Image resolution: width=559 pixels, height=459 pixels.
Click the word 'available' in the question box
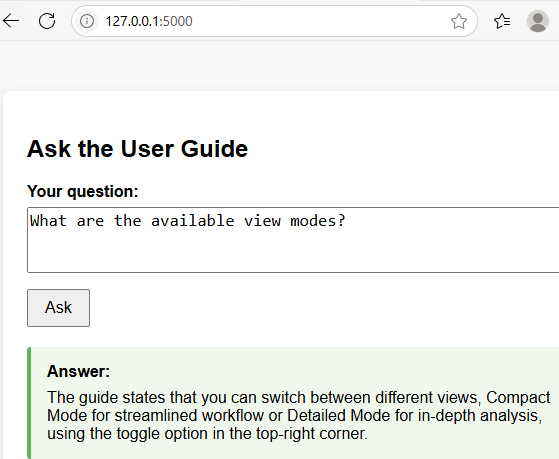click(193, 221)
